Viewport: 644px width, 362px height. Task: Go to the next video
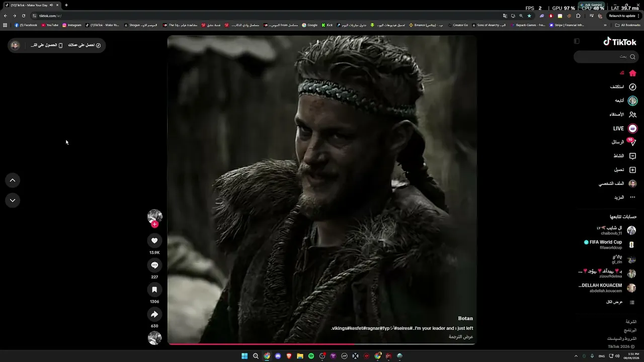point(13,200)
